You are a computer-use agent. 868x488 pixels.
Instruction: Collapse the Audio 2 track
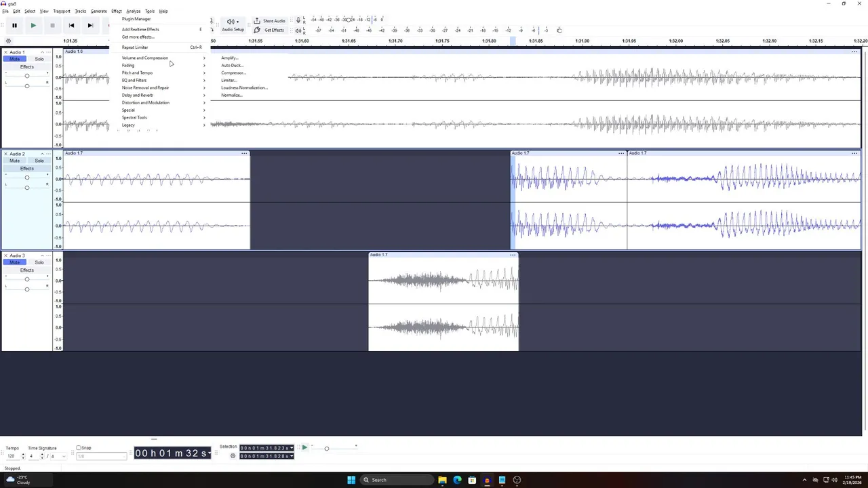pyautogui.click(x=42, y=154)
